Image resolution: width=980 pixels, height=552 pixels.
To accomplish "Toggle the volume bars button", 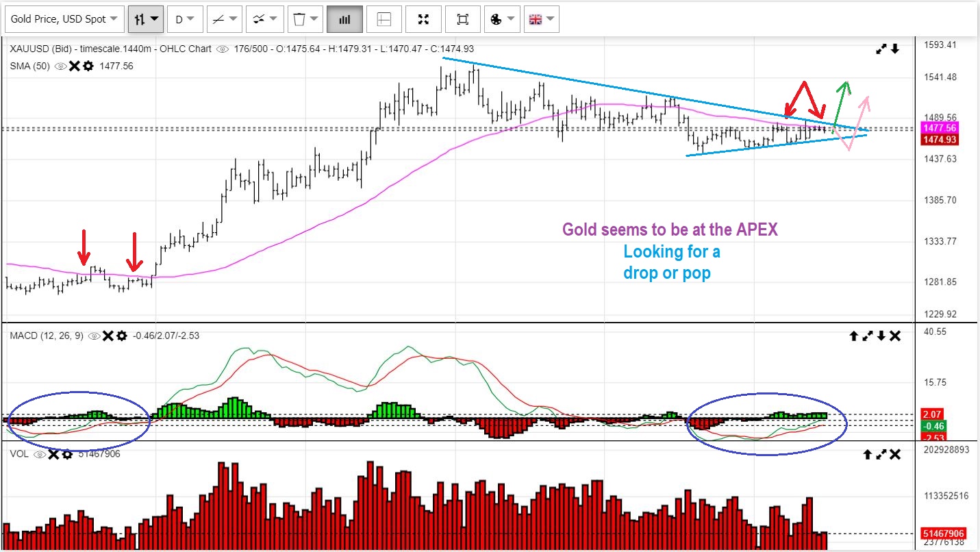I will coord(344,19).
